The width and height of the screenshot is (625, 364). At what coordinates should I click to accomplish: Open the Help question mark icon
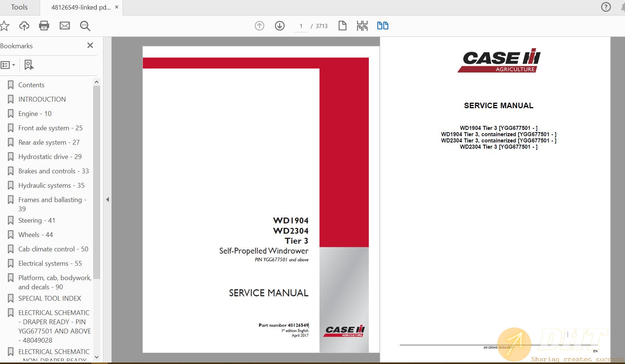coord(606,7)
